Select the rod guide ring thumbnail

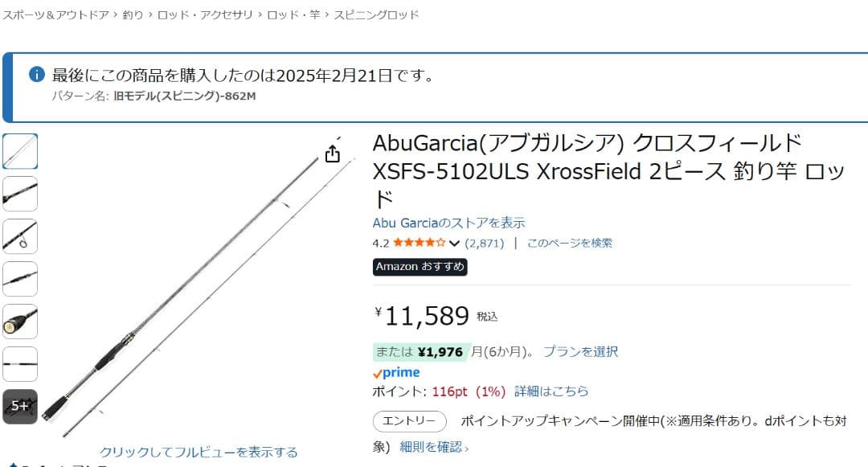[x=20, y=236]
